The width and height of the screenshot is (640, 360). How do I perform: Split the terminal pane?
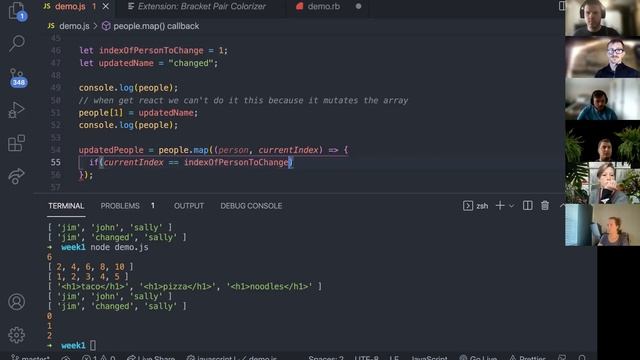[x=527, y=206]
